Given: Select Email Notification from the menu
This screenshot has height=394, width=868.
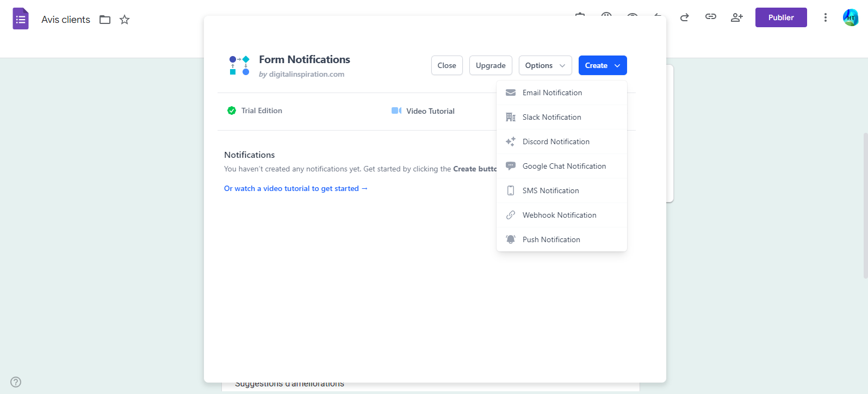Looking at the screenshot, I should point(552,93).
